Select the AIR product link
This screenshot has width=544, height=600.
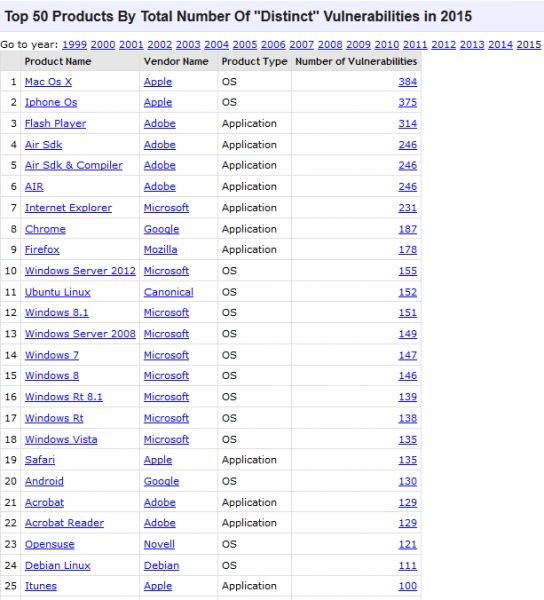(x=34, y=187)
